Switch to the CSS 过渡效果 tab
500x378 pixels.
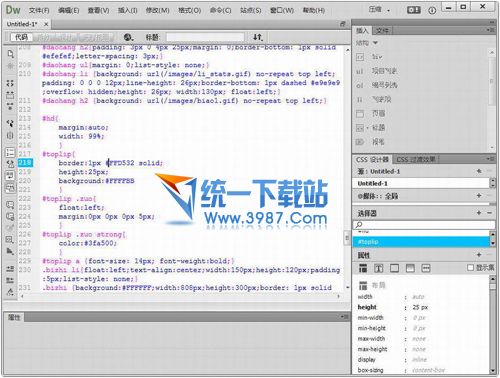[x=415, y=159]
